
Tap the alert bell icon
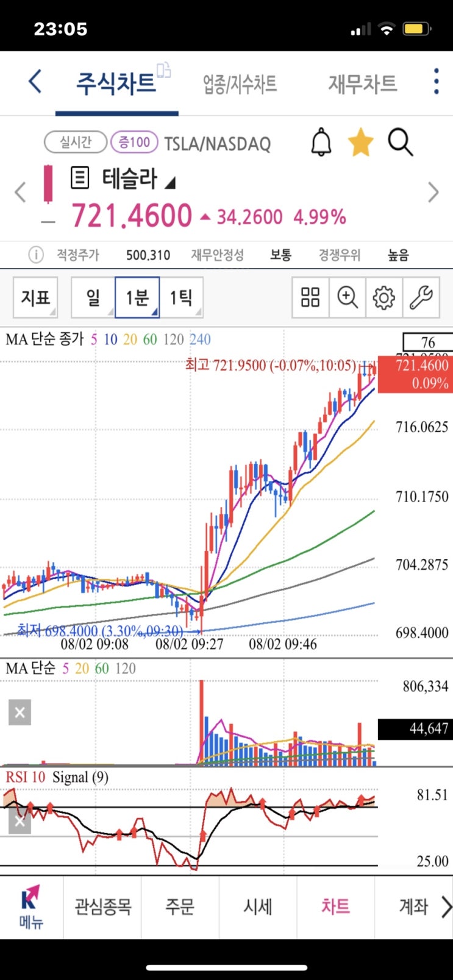pyautogui.click(x=321, y=143)
